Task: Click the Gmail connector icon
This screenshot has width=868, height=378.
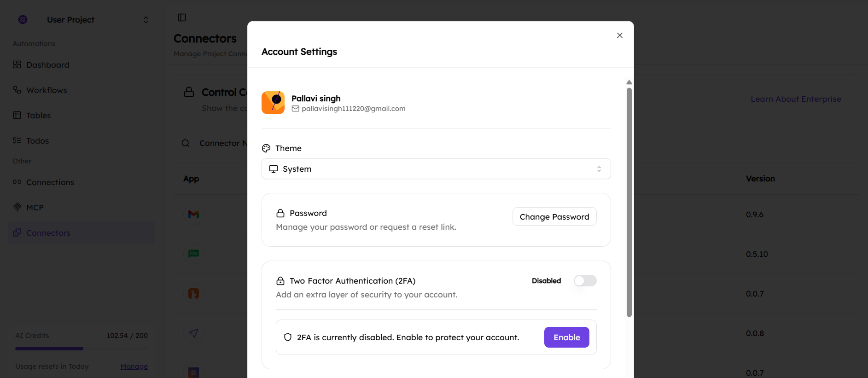Action: (x=193, y=214)
